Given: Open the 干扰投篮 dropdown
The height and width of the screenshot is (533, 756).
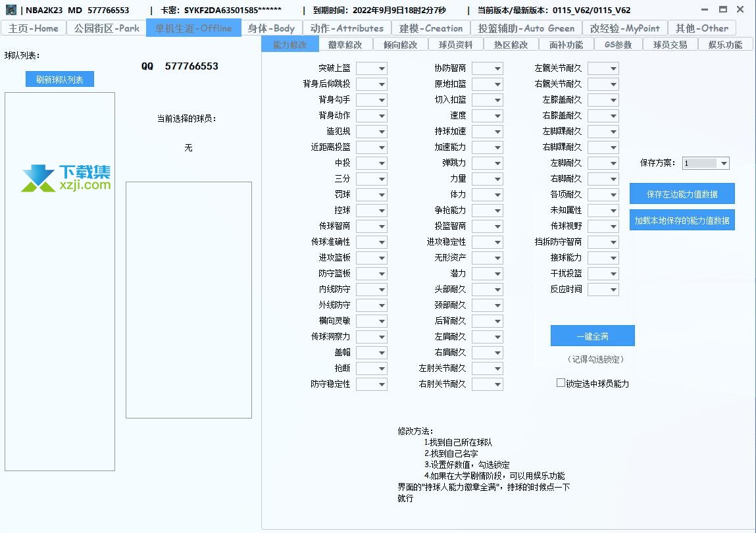Looking at the screenshot, I should (x=603, y=274).
